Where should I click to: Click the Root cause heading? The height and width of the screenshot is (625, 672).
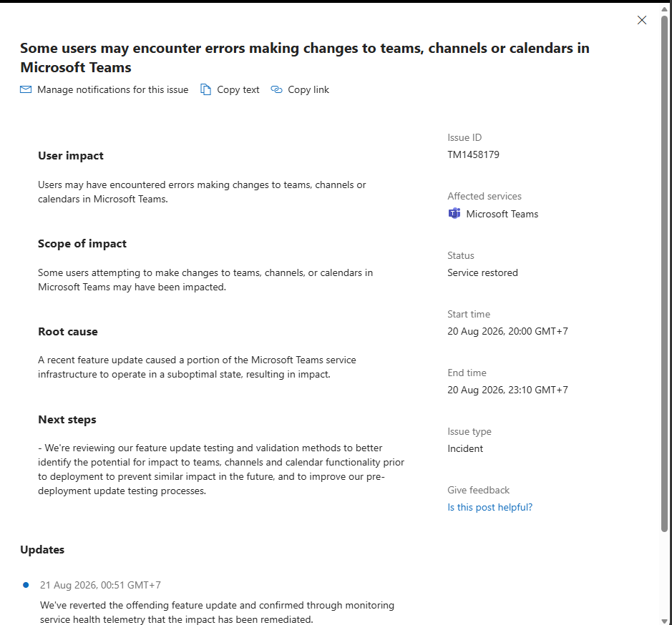[68, 332]
